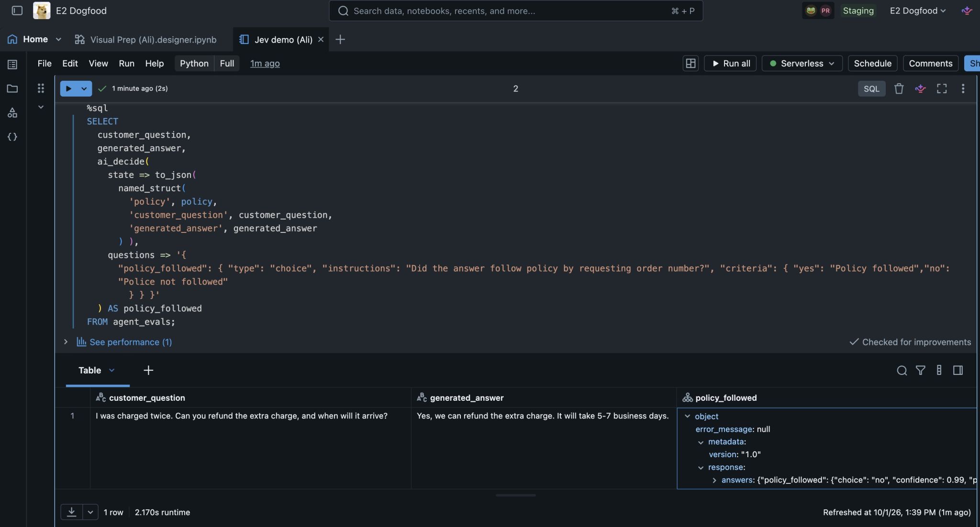This screenshot has height=527, width=980.
Task: Open the E2 Dogfood workspace switcher
Action: click(917, 11)
